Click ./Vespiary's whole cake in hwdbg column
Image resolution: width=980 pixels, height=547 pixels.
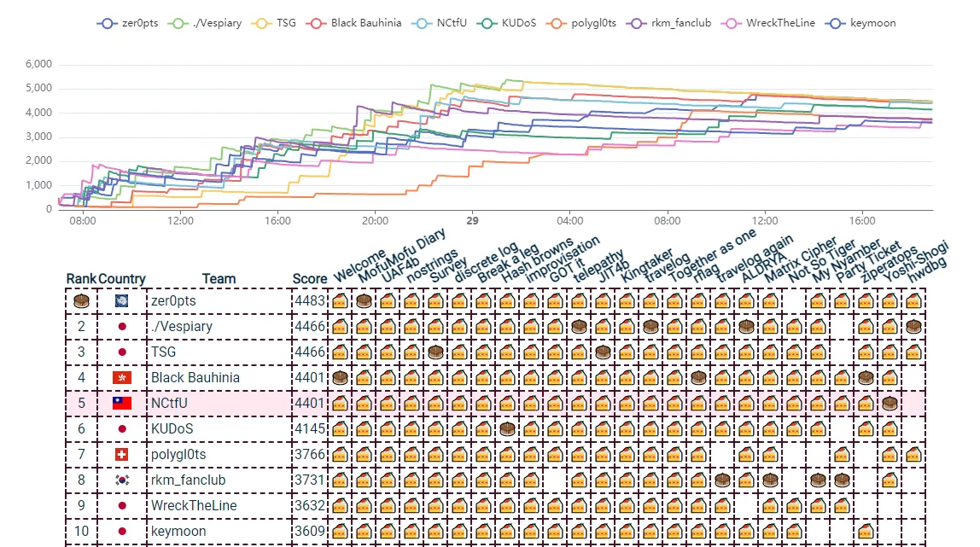913,326
